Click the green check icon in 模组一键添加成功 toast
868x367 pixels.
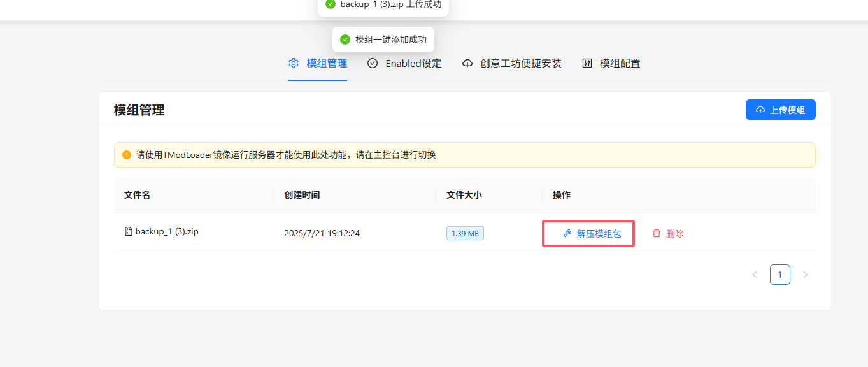click(345, 40)
